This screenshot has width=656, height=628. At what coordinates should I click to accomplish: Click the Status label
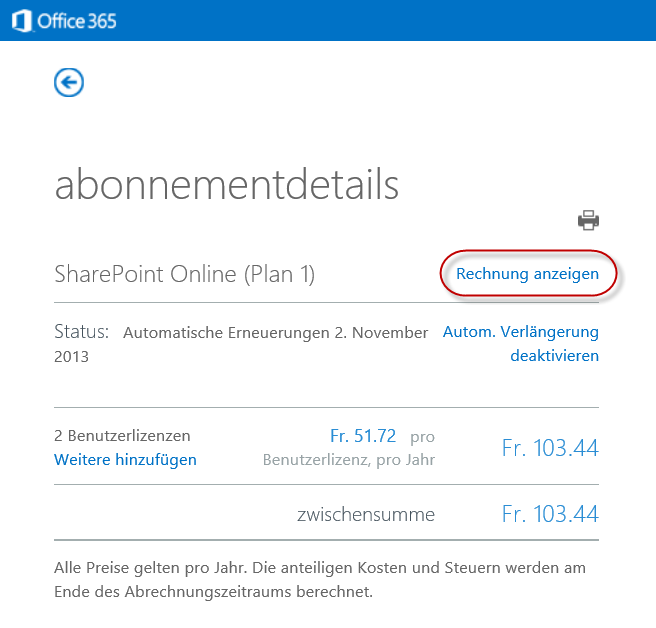82,332
